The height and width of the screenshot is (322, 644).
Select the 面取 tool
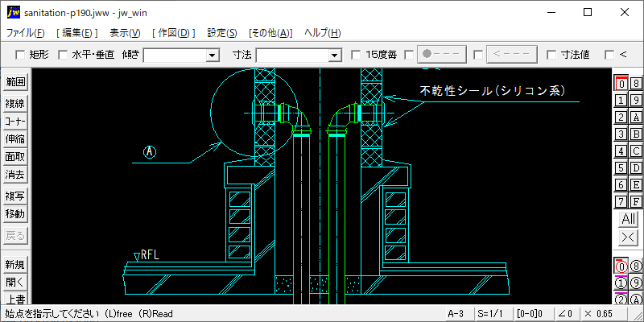(15, 157)
